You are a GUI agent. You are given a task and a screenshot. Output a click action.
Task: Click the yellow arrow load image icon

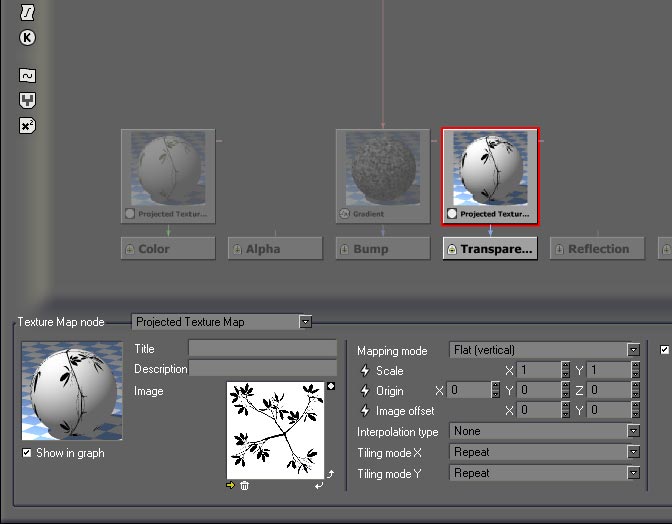232,485
